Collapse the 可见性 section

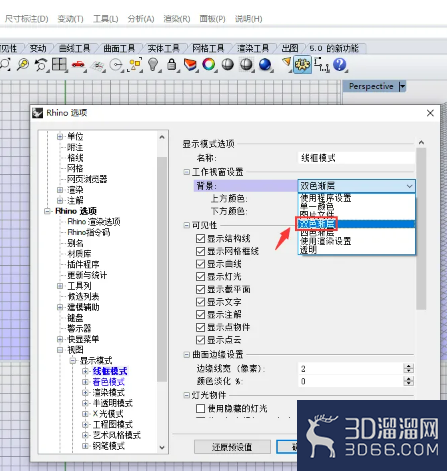[186, 225]
